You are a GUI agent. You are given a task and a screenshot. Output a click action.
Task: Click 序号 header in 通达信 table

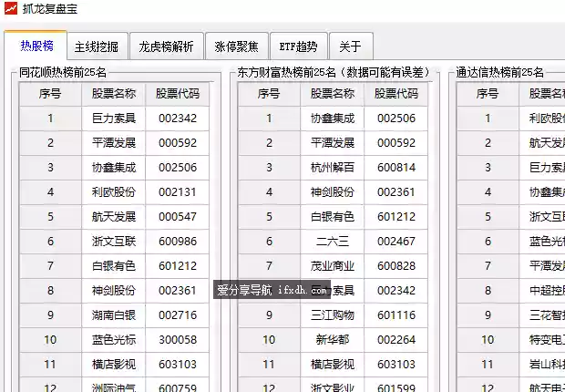pos(488,94)
